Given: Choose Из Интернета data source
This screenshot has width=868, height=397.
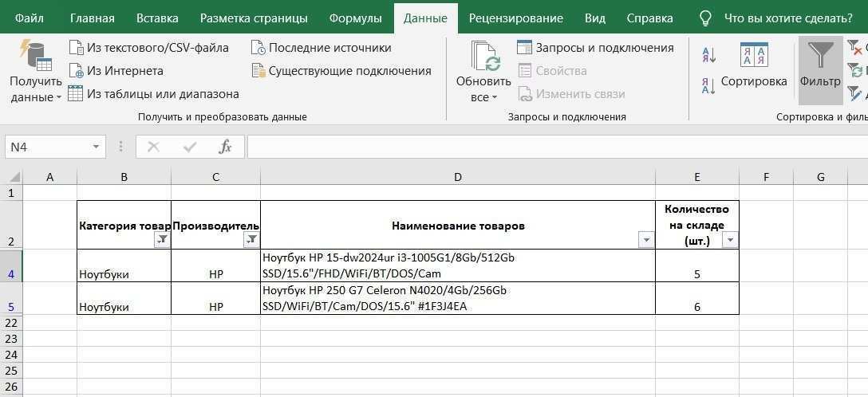Looking at the screenshot, I should coord(116,71).
